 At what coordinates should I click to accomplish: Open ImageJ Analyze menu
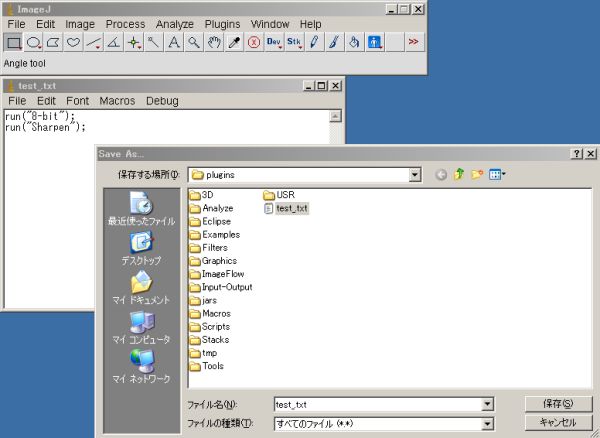pyautogui.click(x=174, y=24)
